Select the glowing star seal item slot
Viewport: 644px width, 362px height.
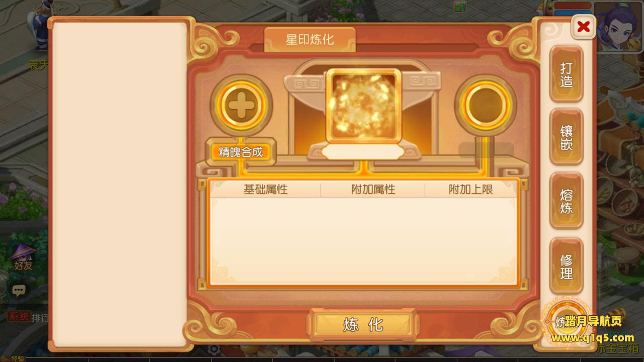pyautogui.click(x=363, y=106)
